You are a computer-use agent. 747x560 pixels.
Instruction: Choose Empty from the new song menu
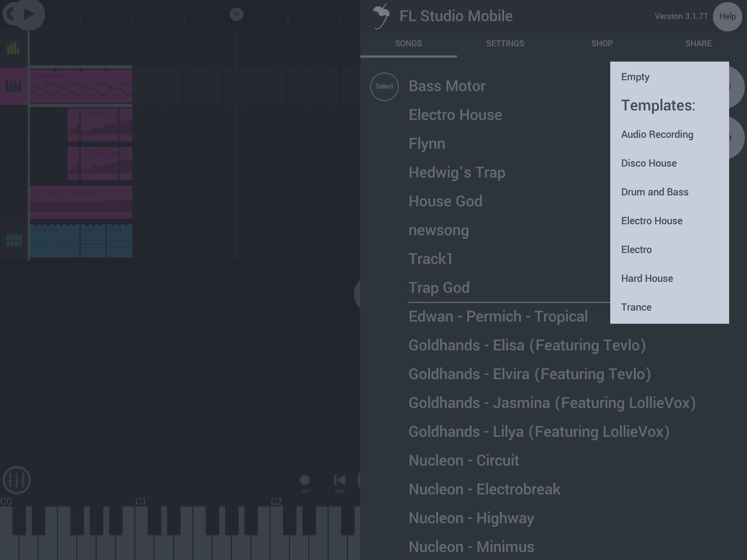coord(670,77)
